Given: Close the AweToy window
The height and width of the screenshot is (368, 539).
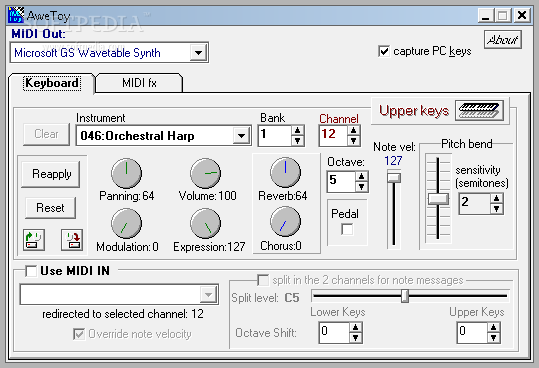Looking at the screenshot, I should 522,15.
